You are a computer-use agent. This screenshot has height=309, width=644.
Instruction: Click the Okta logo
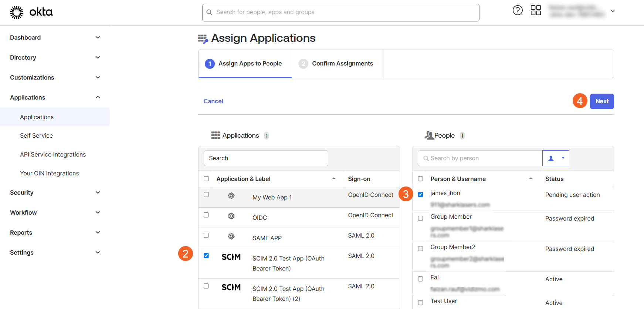(x=31, y=12)
